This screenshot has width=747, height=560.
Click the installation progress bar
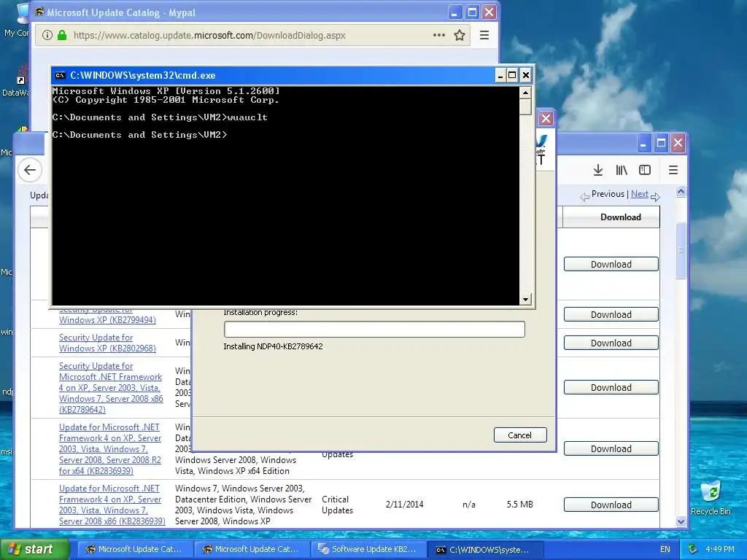coord(374,329)
